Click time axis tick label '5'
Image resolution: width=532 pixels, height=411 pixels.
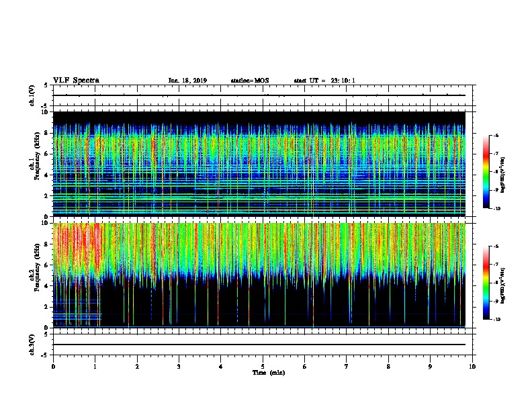pos(263,367)
